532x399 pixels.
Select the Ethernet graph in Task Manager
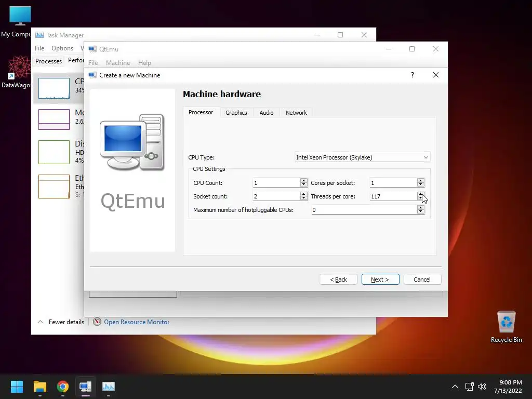point(54,187)
